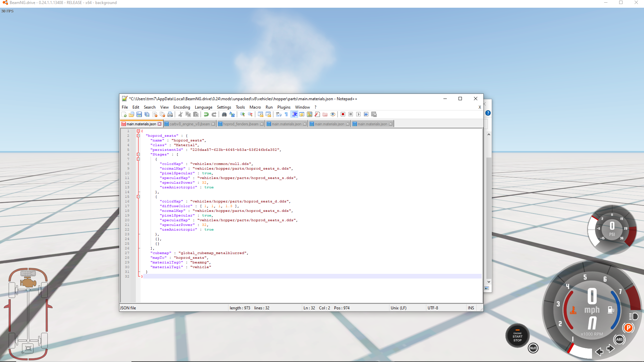Open the Function List panel
The image size is (644, 362).
(x=317, y=114)
